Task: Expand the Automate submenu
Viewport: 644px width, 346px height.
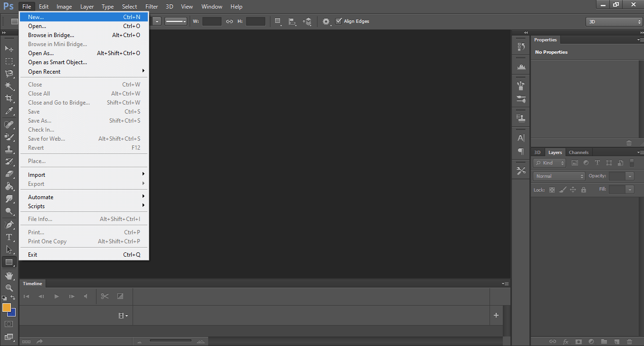Action: click(x=84, y=197)
